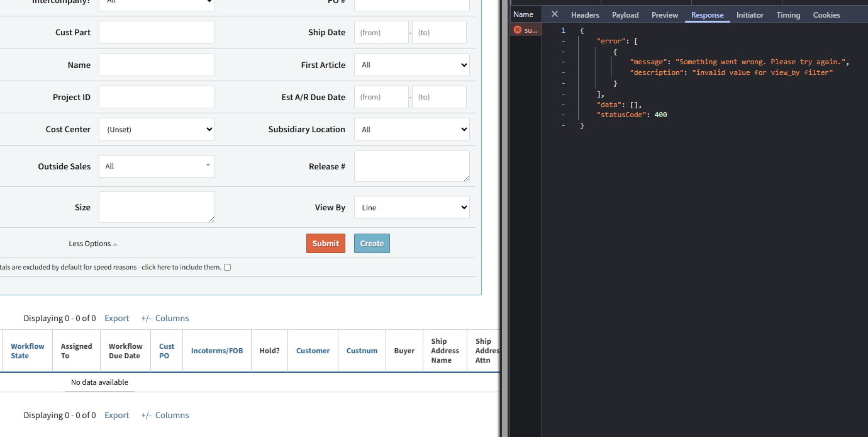Close the DevTools request details panel
868x437 pixels.
click(554, 14)
